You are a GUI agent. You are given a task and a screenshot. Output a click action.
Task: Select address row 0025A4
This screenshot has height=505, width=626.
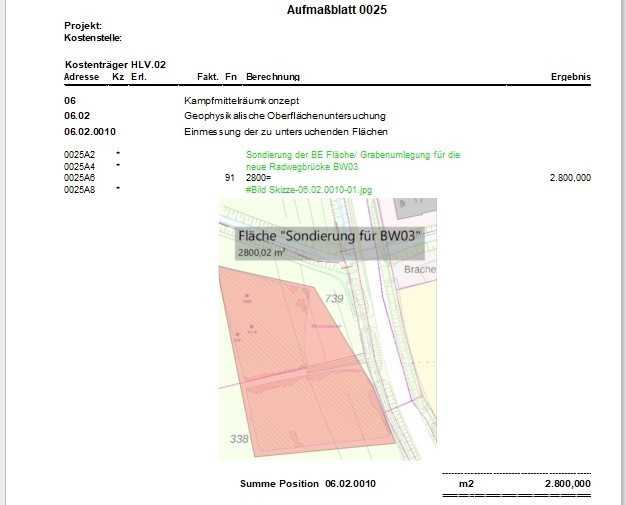(78, 166)
